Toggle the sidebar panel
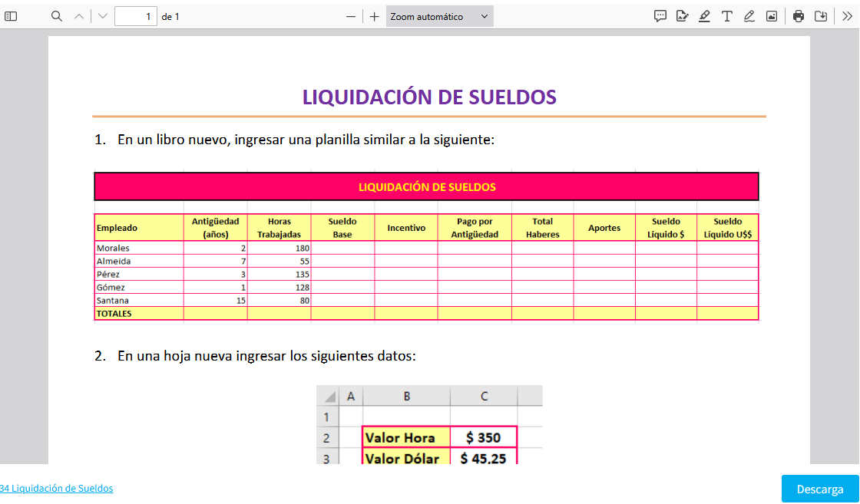This screenshot has height=504, width=860. (x=11, y=16)
